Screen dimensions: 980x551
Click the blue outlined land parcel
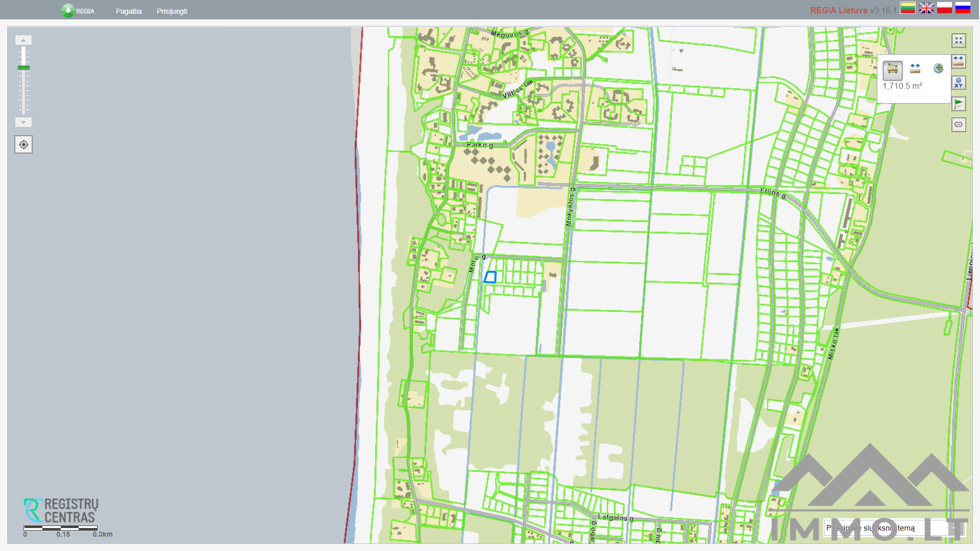(x=491, y=277)
